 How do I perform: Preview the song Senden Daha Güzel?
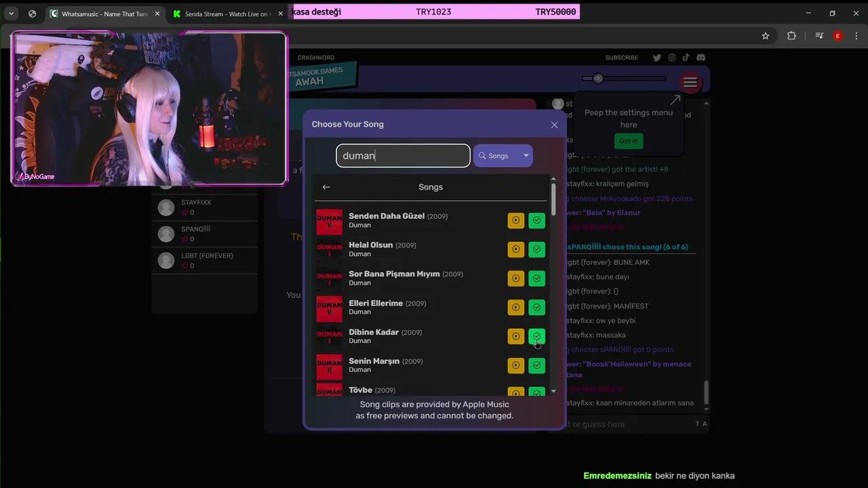tap(516, 220)
